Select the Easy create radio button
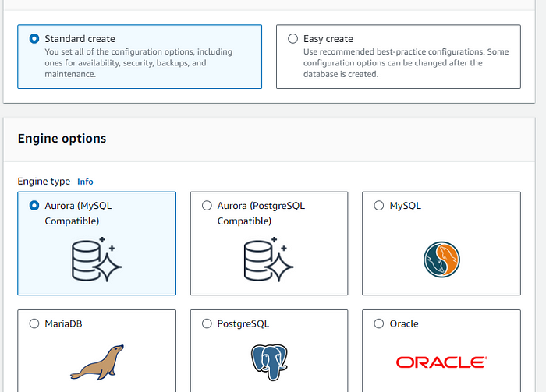Image resolution: width=546 pixels, height=392 pixels. click(x=292, y=38)
